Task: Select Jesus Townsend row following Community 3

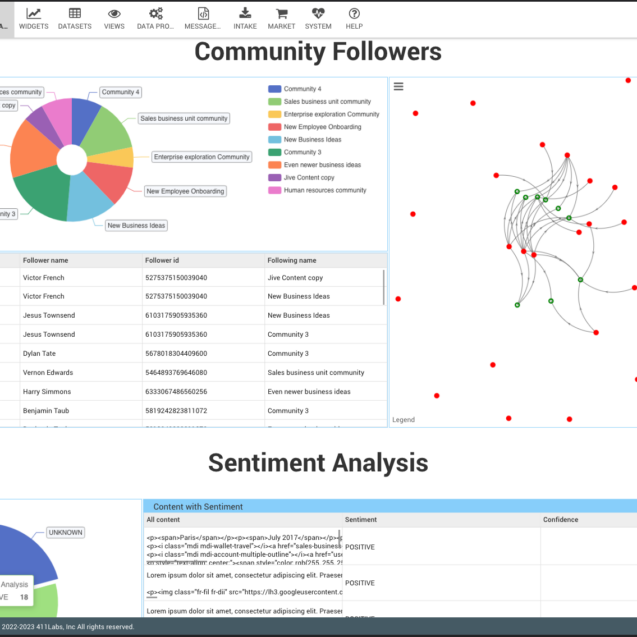Action: click(193, 334)
